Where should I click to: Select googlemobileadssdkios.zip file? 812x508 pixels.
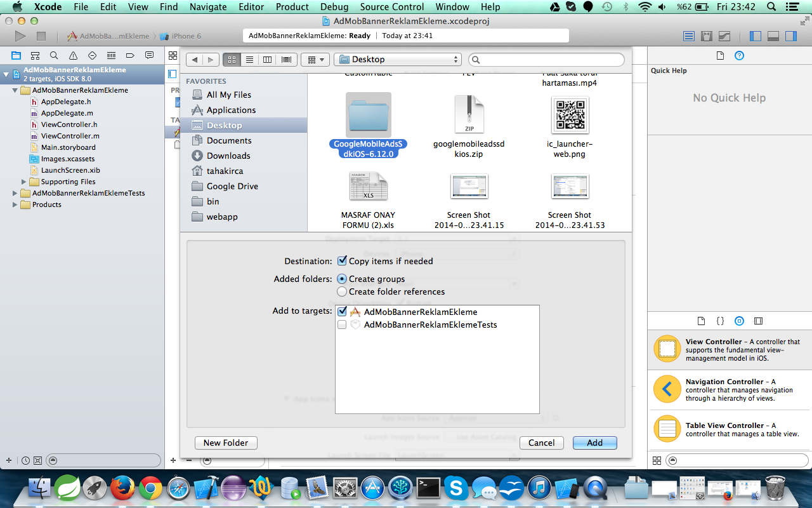(x=469, y=126)
